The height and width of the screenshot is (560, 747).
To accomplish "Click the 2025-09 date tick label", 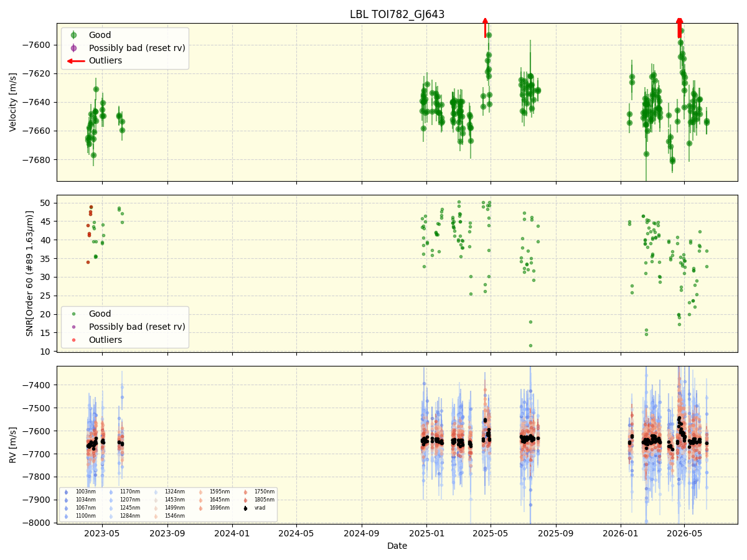I will coord(555,533).
